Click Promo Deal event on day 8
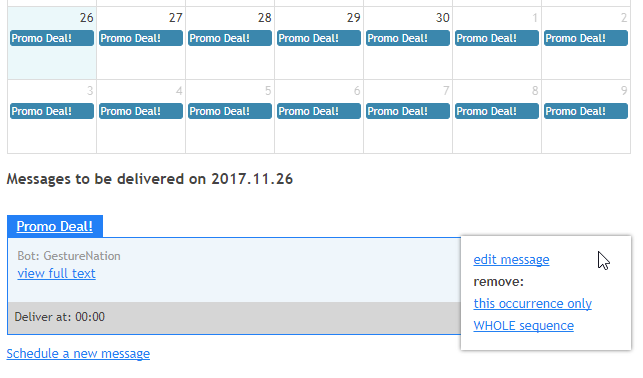Screen dimensions: 643x378 [497, 111]
